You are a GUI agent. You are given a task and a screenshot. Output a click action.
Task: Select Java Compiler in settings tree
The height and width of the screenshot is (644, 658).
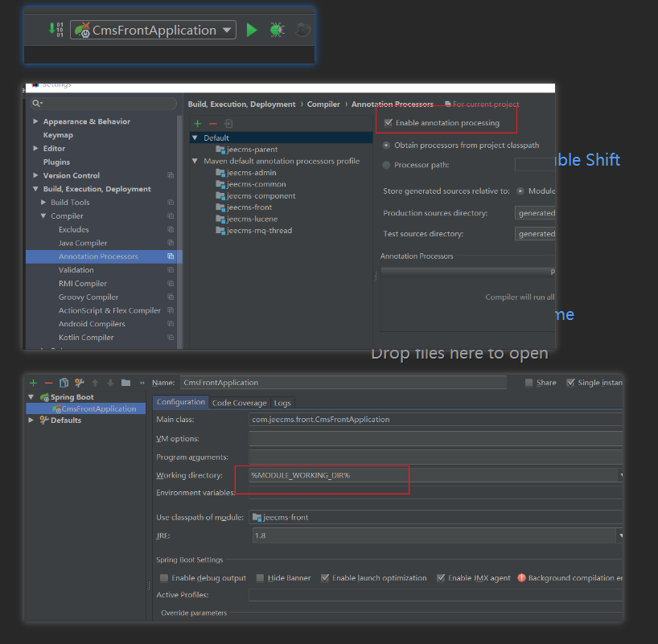tap(83, 243)
